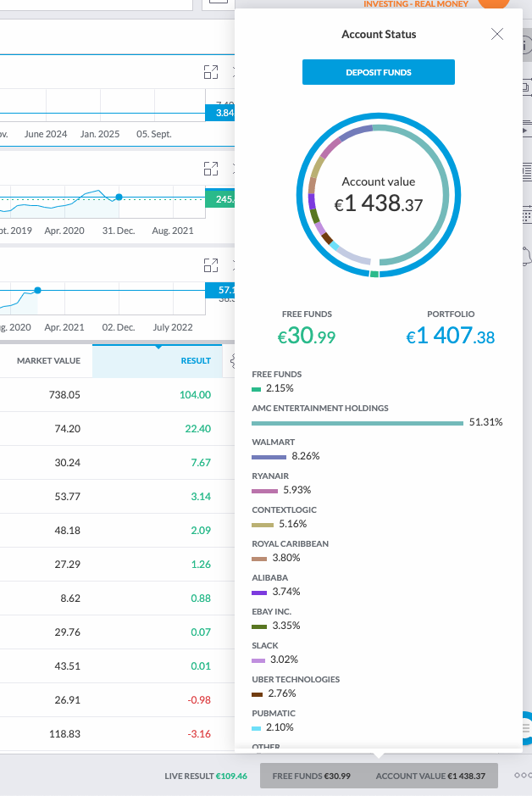This screenshot has width=532, height=796.
Task: Expand the top chart to fullscreen
Action: coord(211,72)
